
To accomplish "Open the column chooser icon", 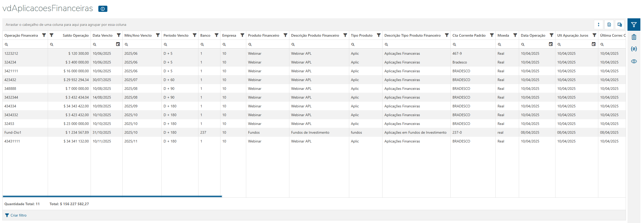I will (619, 25).
